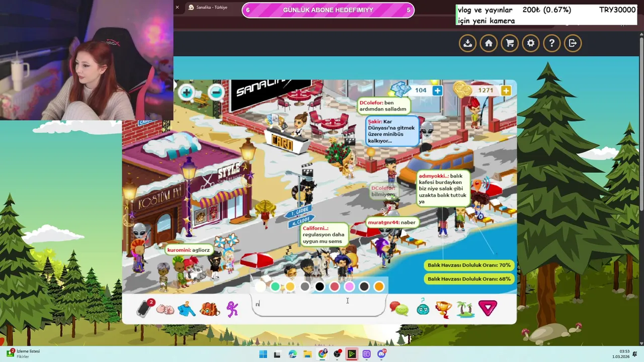Click into the chat text input box

318,305
